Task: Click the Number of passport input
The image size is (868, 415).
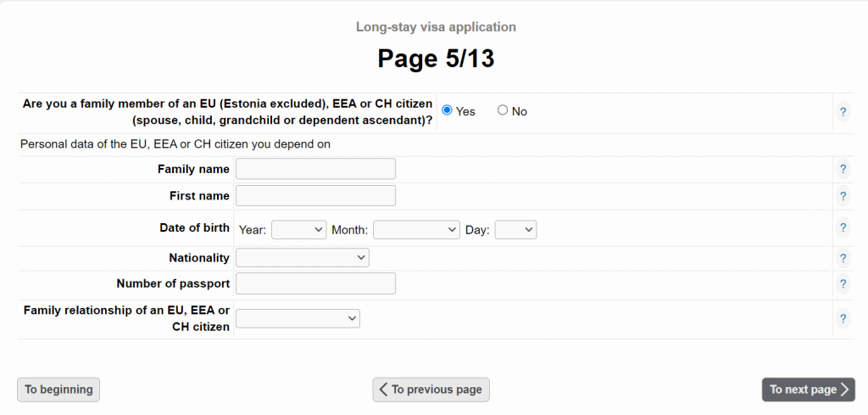Action: pyautogui.click(x=315, y=283)
